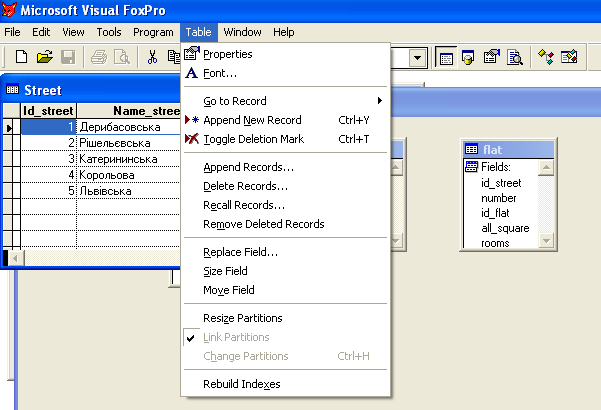Open the Help menu

284,32
